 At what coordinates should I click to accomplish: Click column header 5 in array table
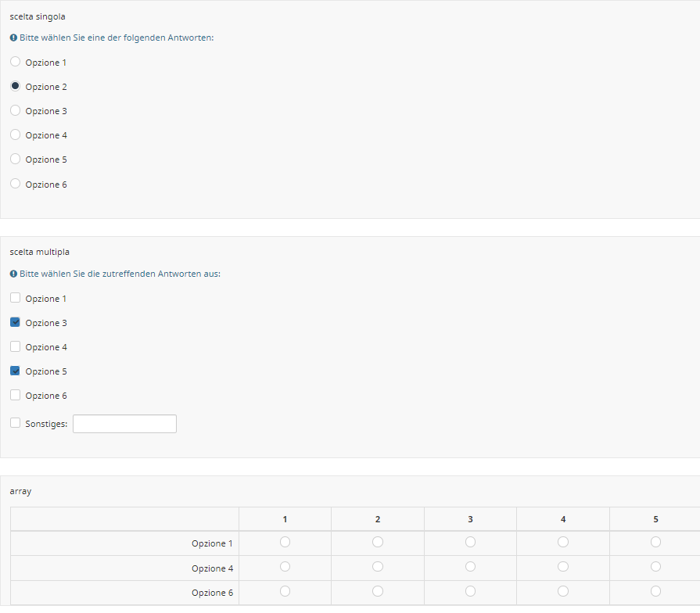click(x=655, y=519)
